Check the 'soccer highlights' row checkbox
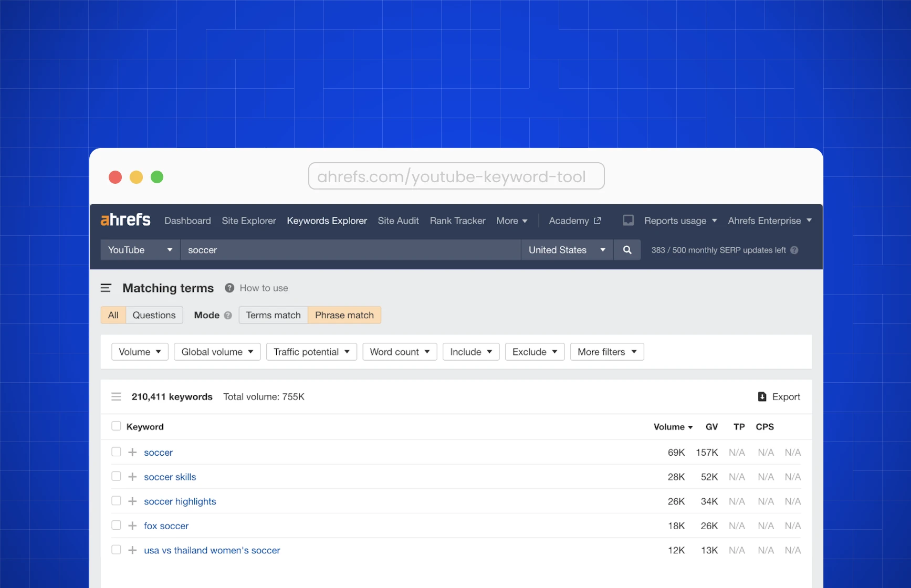The width and height of the screenshot is (911, 588). coord(116,501)
